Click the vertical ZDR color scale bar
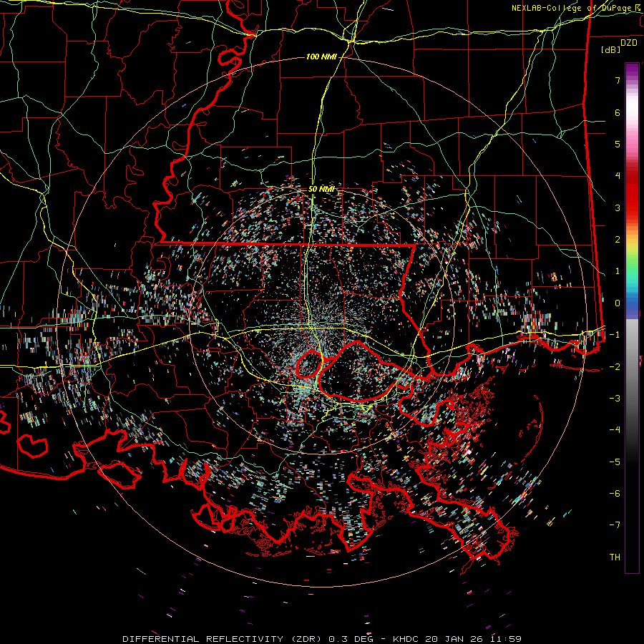 pos(632,318)
